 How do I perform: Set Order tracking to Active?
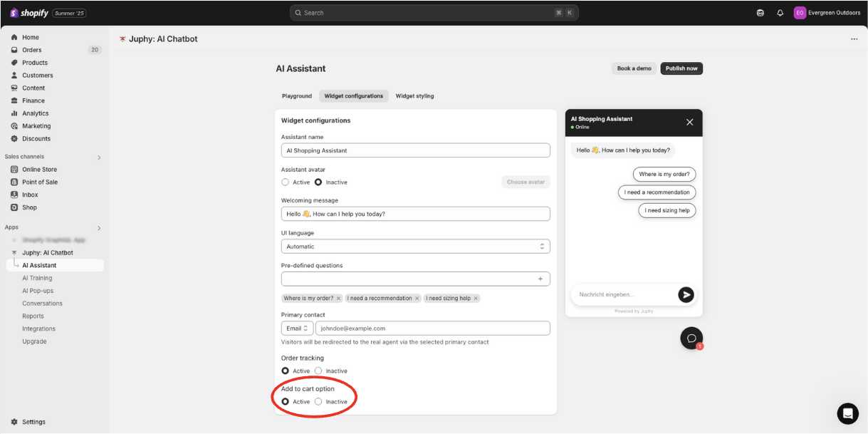coord(285,371)
